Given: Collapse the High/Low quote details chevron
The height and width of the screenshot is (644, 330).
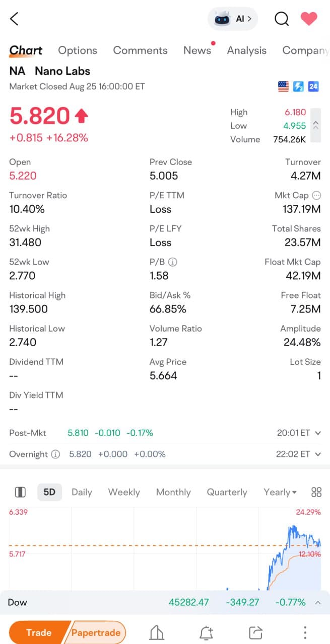Looking at the screenshot, I should point(316,126).
